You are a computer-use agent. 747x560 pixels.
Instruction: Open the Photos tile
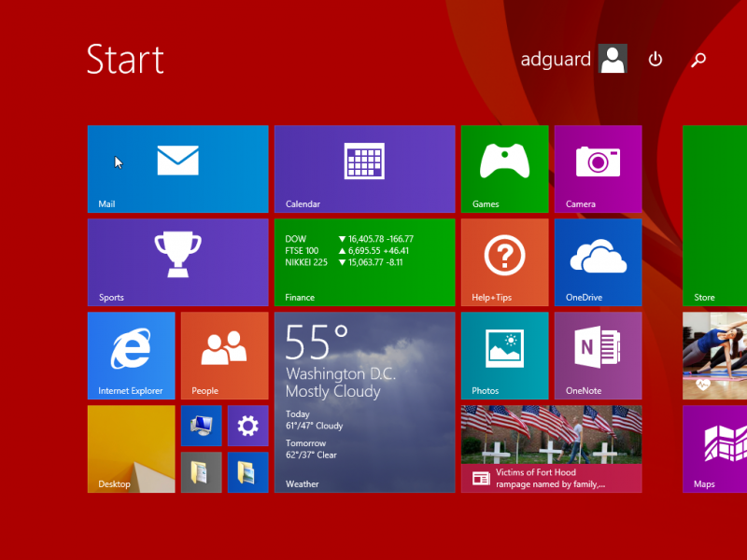click(x=504, y=356)
